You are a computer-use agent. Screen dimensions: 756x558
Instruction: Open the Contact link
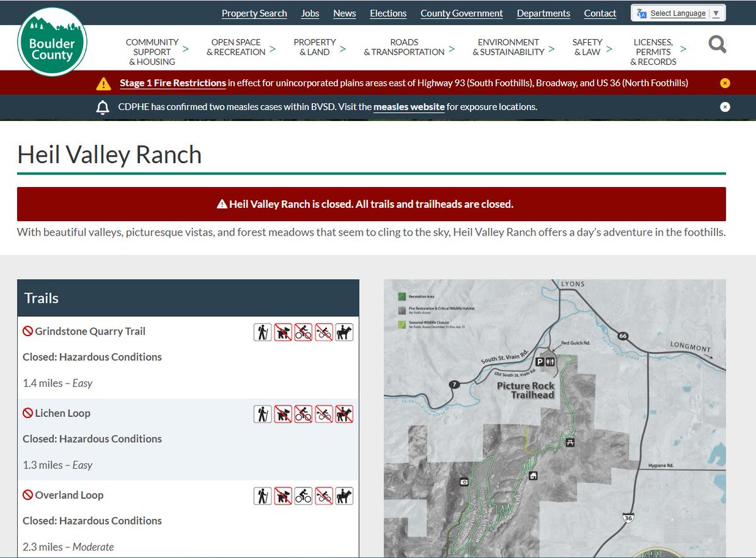click(x=600, y=13)
